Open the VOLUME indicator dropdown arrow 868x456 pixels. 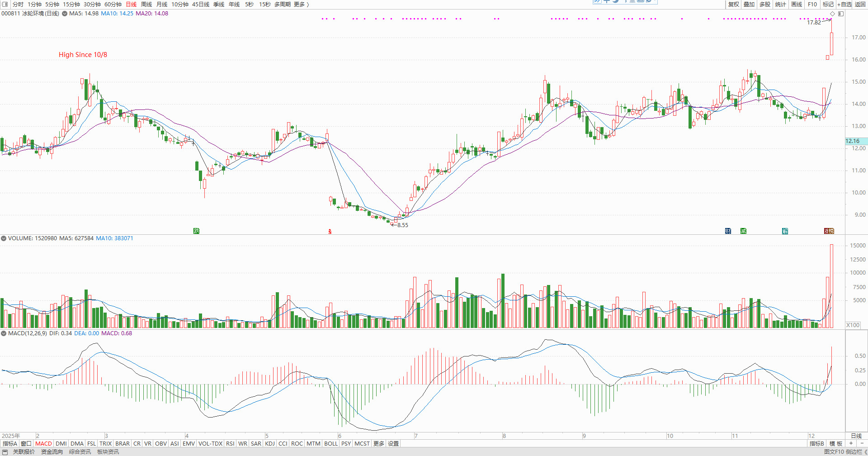4,238
